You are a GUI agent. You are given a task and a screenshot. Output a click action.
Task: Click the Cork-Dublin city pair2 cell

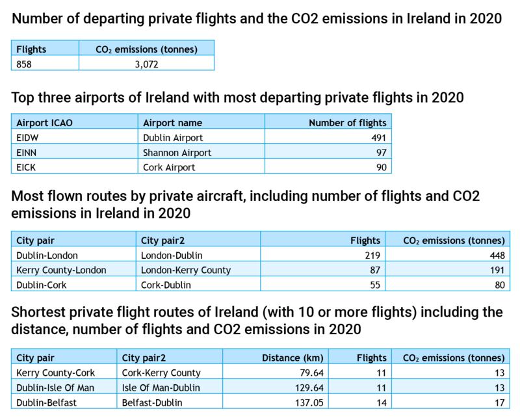tap(166, 284)
